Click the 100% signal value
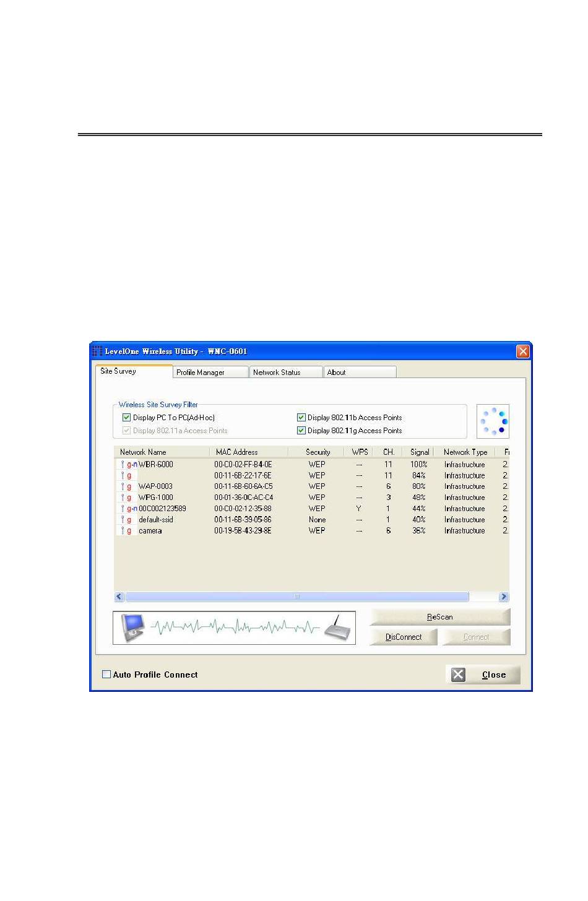 click(x=419, y=465)
